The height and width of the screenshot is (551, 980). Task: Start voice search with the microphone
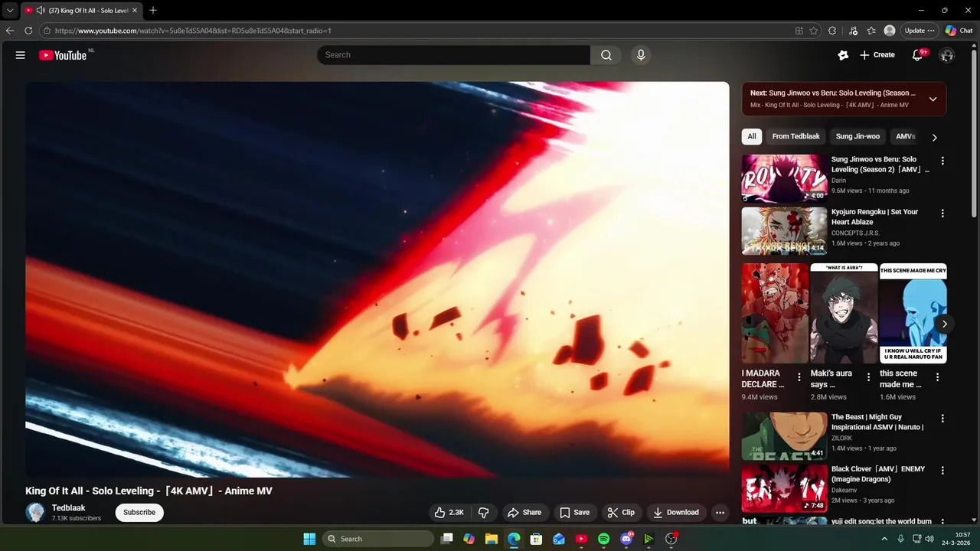tap(641, 55)
